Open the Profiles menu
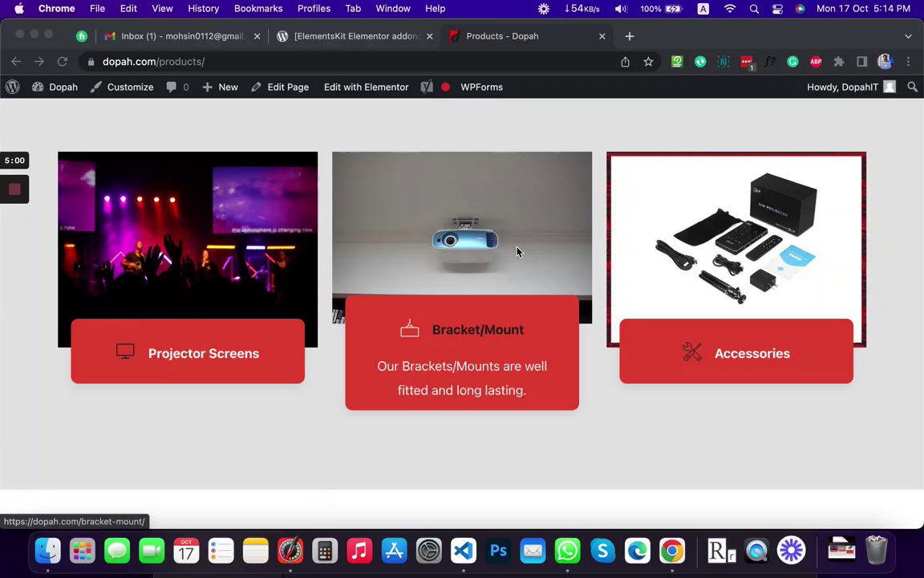This screenshot has height=578, width=924. click(314, 8)
